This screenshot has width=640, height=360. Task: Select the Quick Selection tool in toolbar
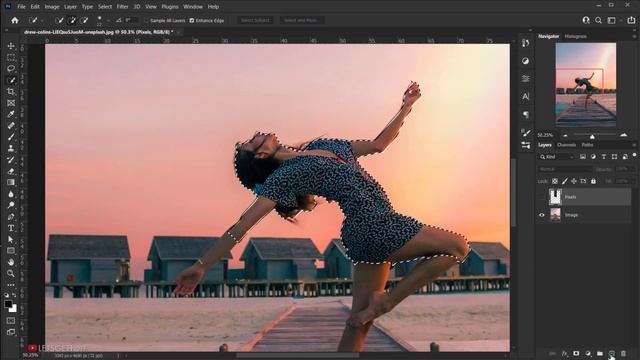tap(11, 80)
